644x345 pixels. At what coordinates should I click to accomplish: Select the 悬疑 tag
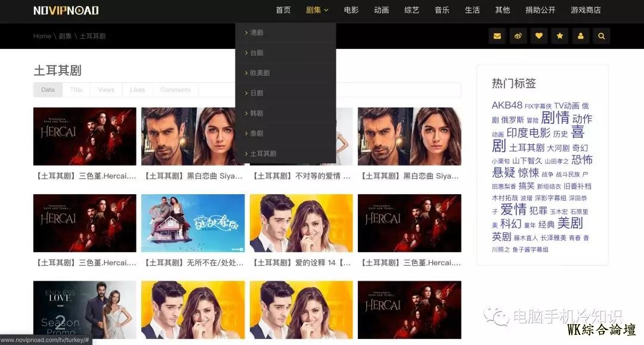point(503,172)
